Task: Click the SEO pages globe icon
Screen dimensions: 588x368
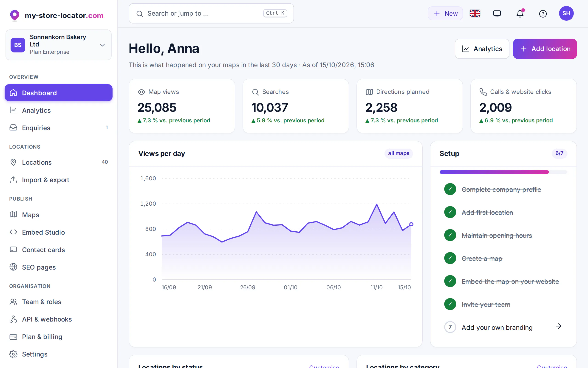Action: coord(13,267)
